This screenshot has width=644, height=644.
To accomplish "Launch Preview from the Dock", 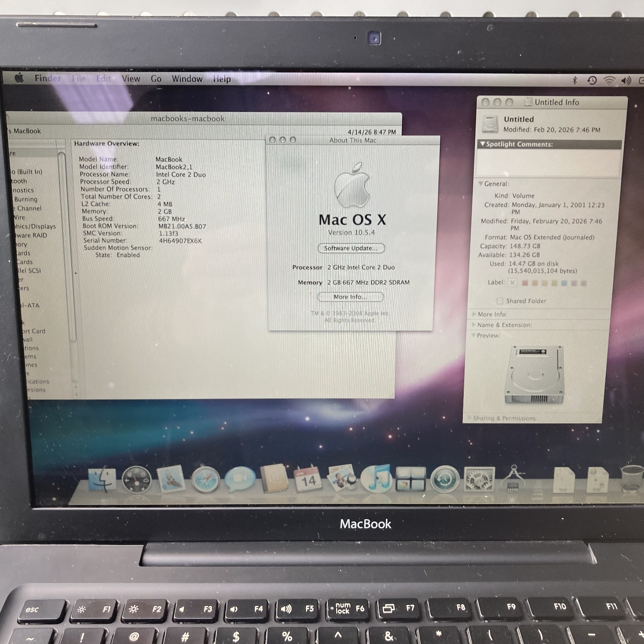I will [x=342, y=478].
